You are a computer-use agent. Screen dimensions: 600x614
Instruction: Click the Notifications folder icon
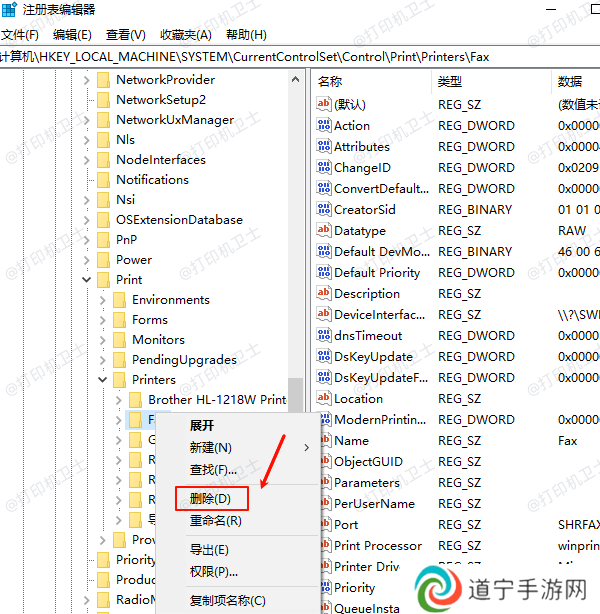(103, 180)
